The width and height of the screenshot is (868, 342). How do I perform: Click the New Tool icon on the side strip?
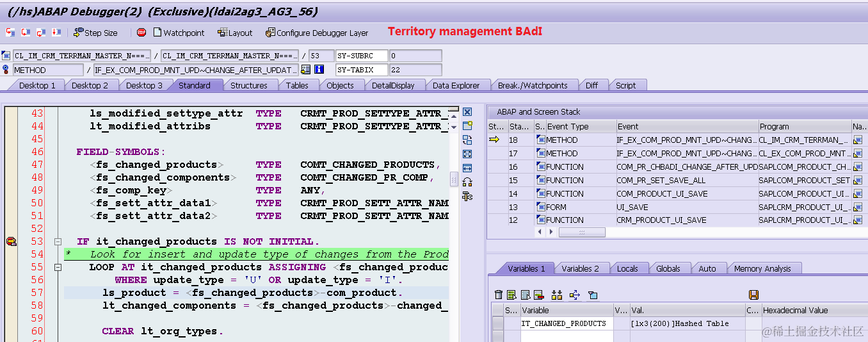pos(467,126)
